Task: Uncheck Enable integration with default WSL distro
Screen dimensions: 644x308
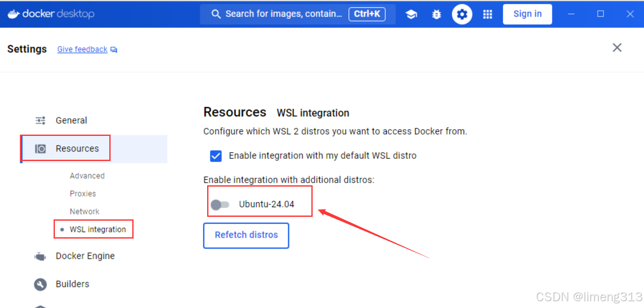Action: coord(216,156)
